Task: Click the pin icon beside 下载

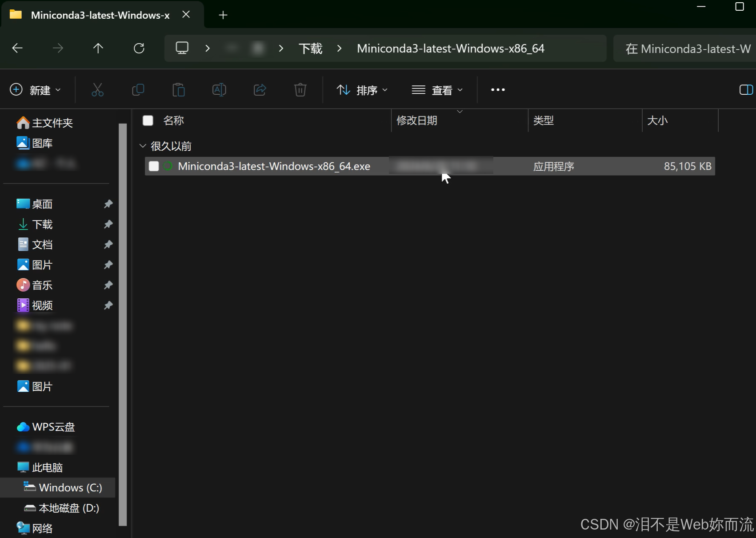Action: [108, 224]
